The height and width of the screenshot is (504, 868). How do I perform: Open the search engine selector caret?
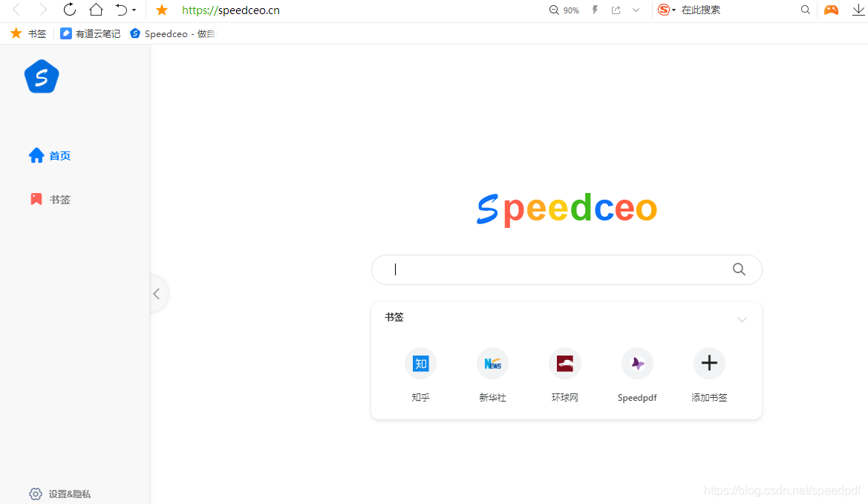[673, 10]
